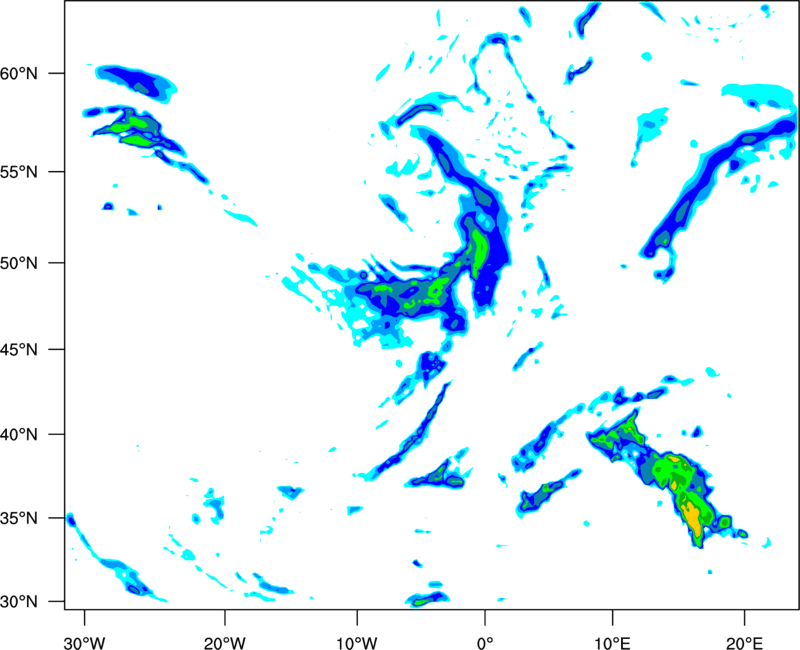800x650 pixels.
Task: Click the 50°N latitude label
Action: [x=19, y=263]
